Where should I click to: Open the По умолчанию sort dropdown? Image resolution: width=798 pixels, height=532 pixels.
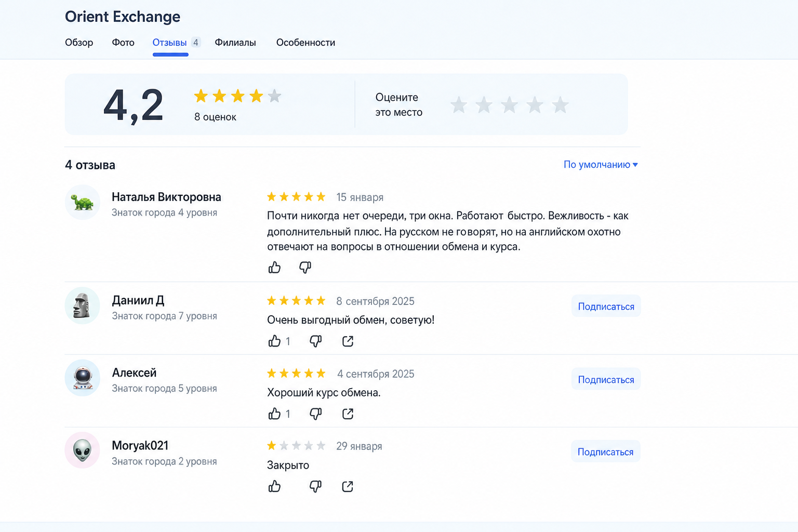[601, 165]
